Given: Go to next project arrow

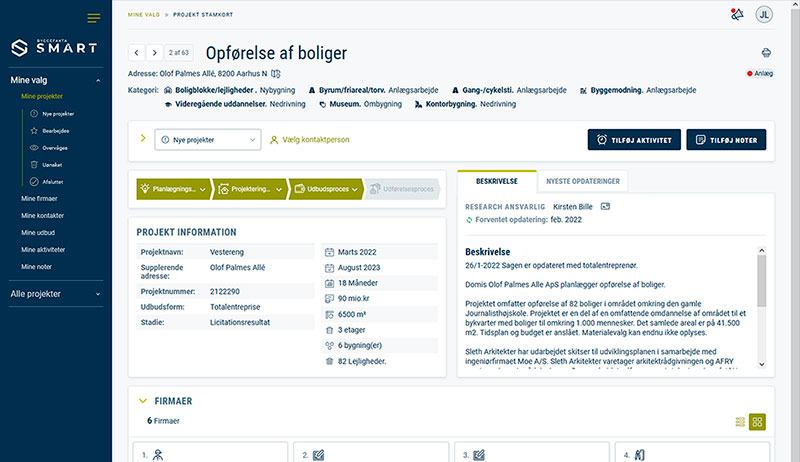Looking at the screenshot, I should click(x=154, y=52).
